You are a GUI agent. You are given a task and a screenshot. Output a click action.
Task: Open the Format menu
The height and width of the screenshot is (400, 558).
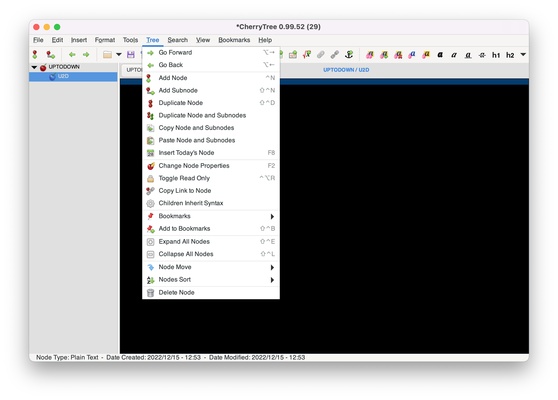point(105,40)
